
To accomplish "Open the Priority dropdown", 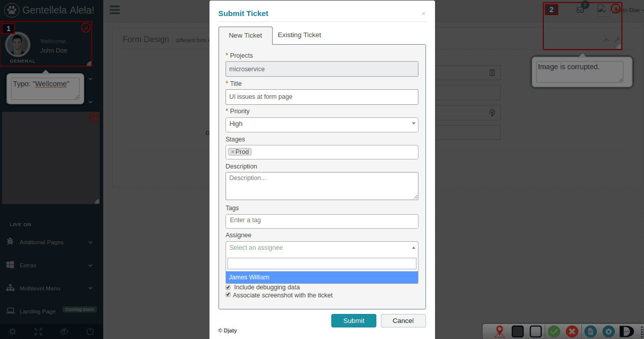I will (322, 124).
